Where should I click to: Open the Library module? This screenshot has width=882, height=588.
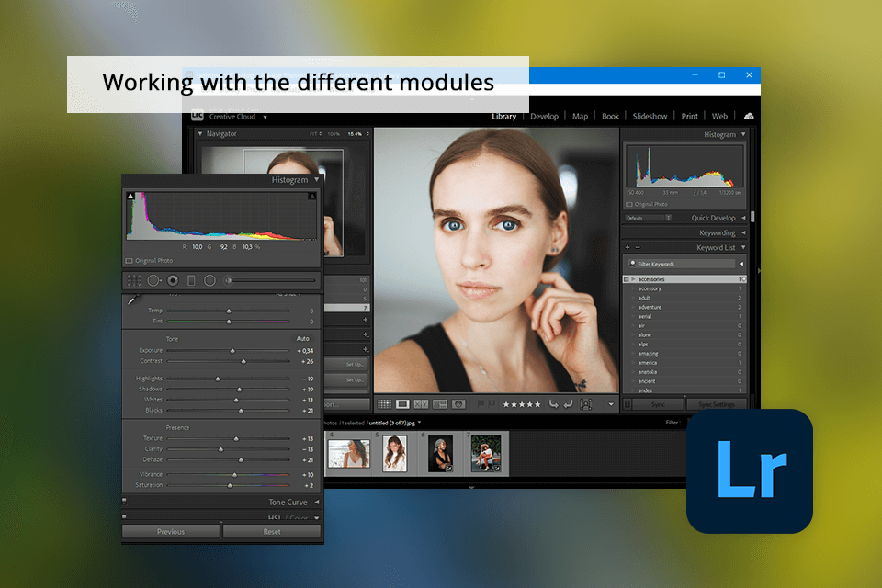click(x=504, y=116)
